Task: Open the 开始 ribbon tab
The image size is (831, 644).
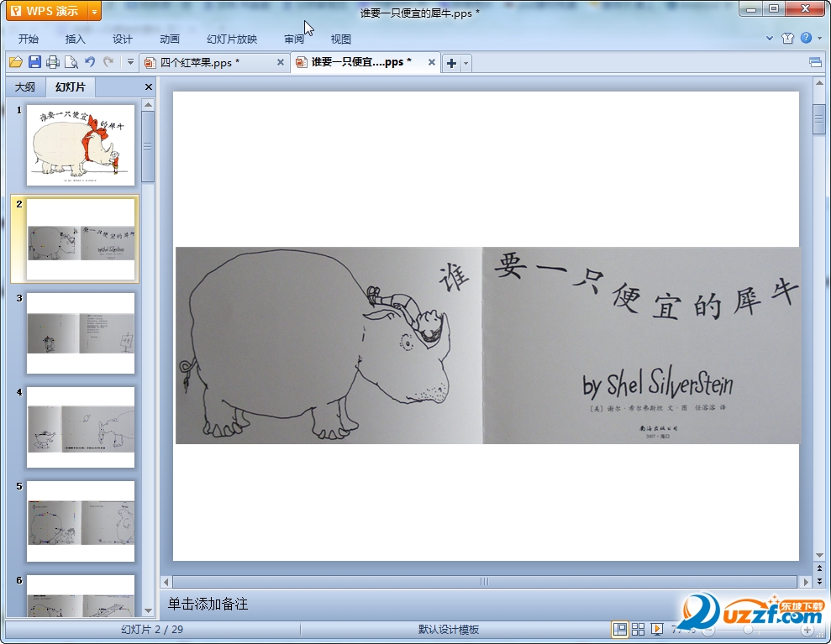Action: point(28,39)
